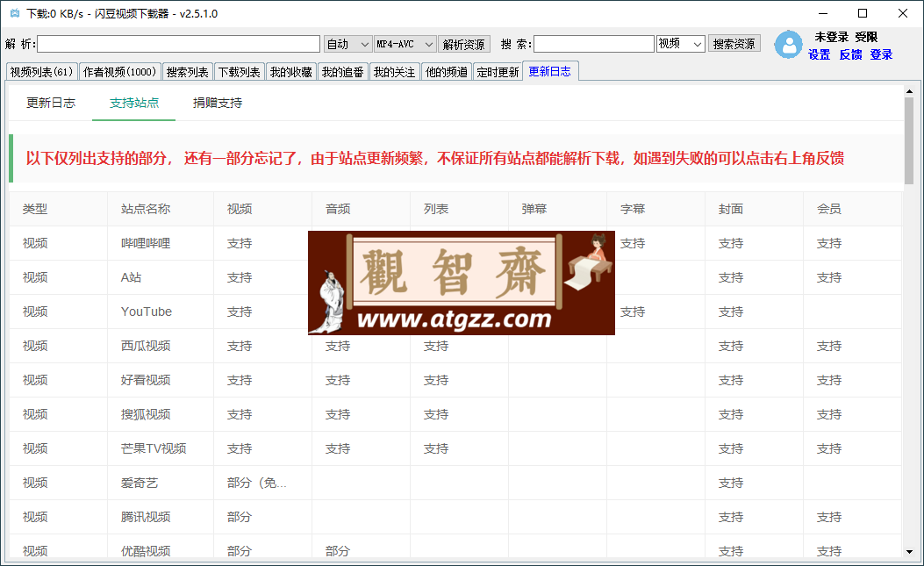Click the scrollbar down arrow
This screenshot has width=924, height=566.
[x=909, y=552]
